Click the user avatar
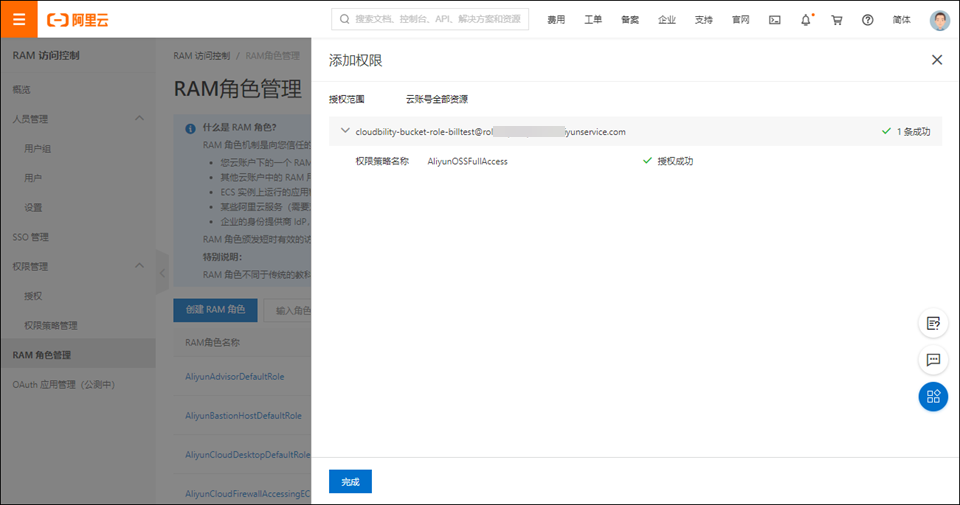 click(x=939, y=20)
